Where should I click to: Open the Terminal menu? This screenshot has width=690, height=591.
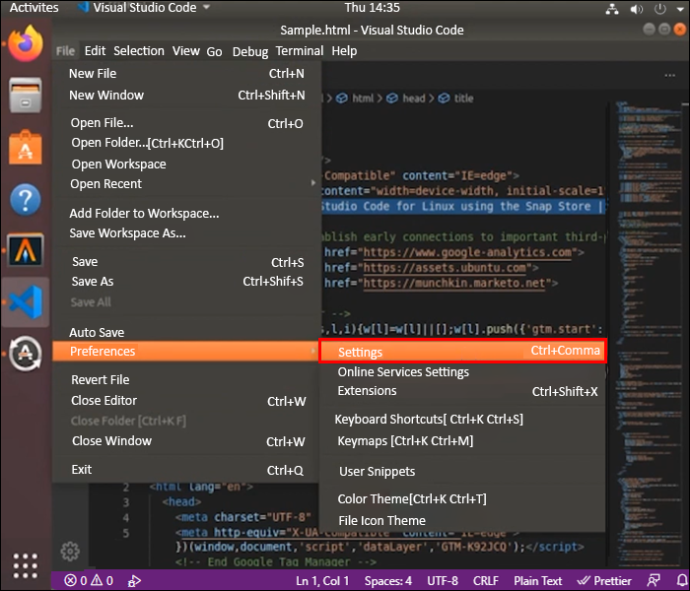click(x=300, y=51)
